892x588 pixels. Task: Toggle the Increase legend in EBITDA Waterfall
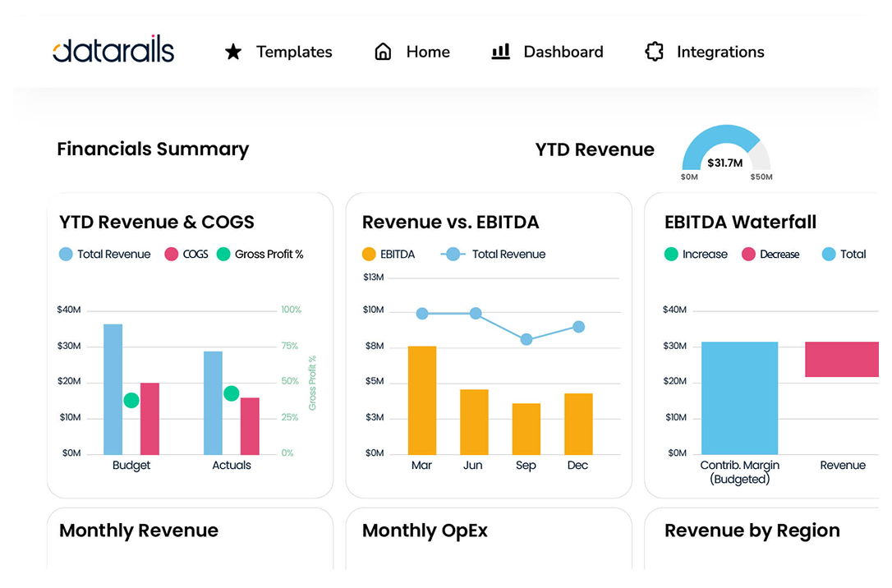(696, 255)
